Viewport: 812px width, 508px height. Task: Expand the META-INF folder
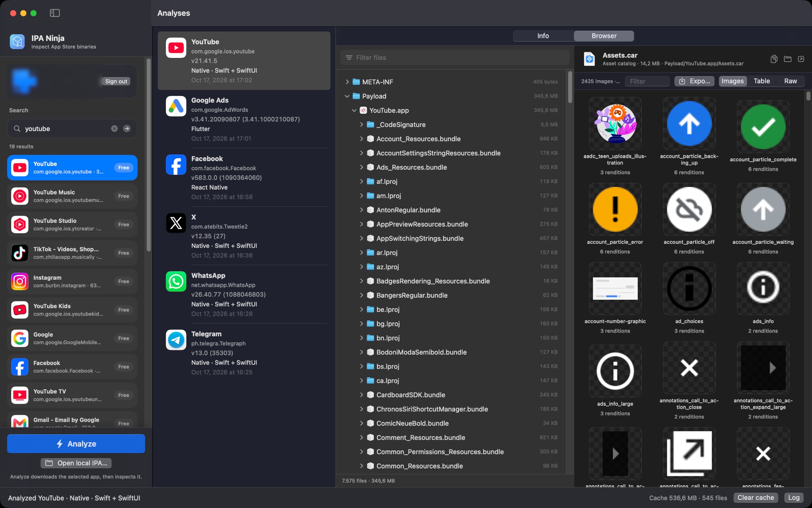347,82
